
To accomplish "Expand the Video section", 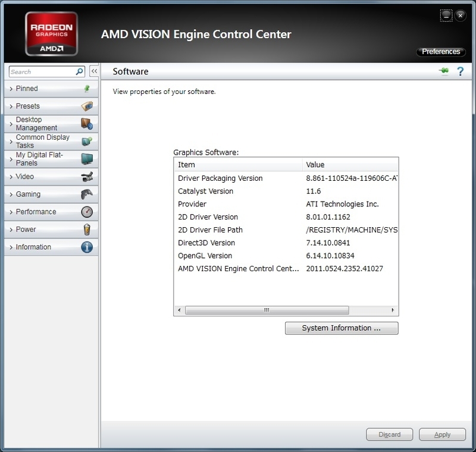I will click(51, 177).
